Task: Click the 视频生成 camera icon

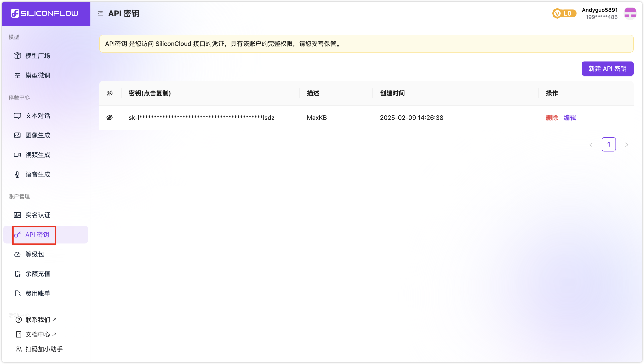Action: coord(17,155)
